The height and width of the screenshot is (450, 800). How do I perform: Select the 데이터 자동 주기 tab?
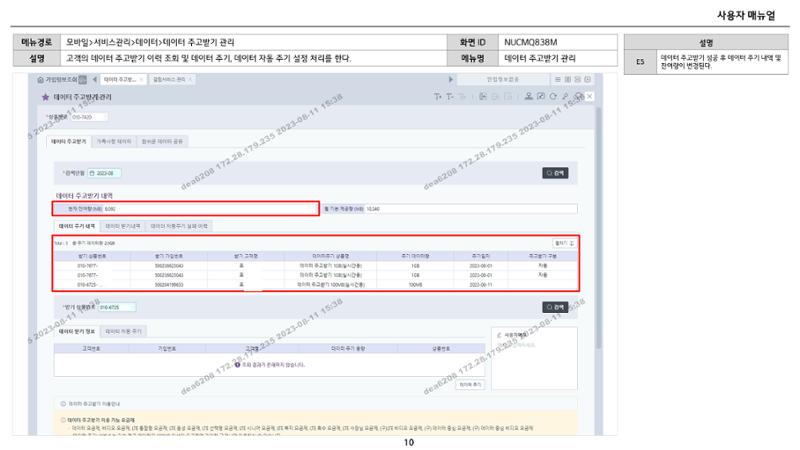pos(123,332)
